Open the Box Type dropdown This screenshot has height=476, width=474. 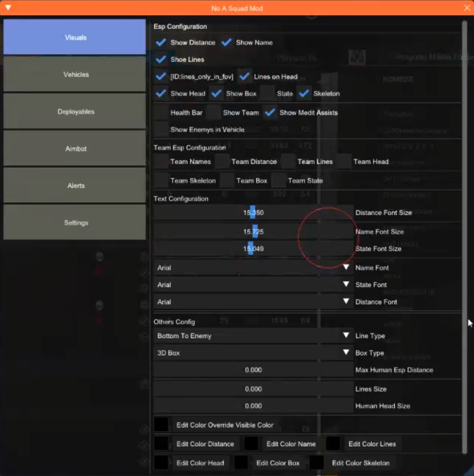253,353
